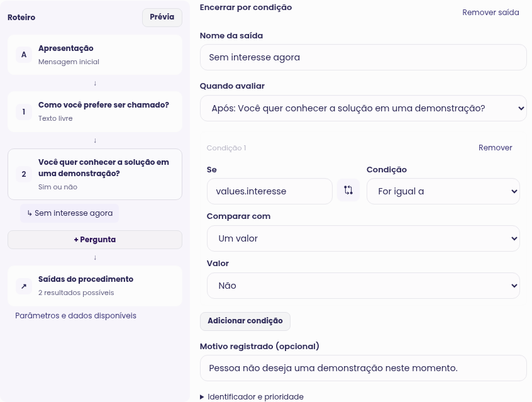The width and height of the screenshot is (532, 402).
Task: Open the Condição 'For igual a' dropdown
Action: [x=443, y=191]
